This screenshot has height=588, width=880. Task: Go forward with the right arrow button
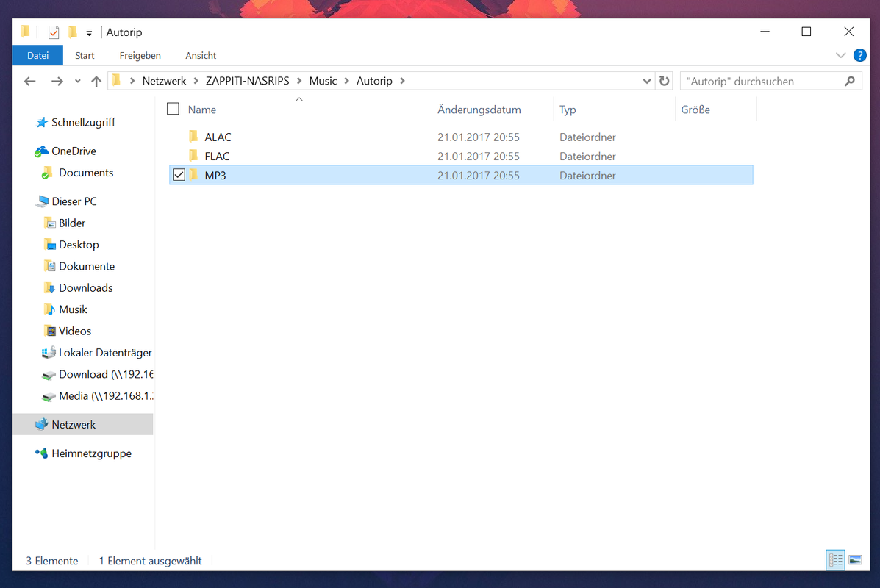tap(57, 82)
